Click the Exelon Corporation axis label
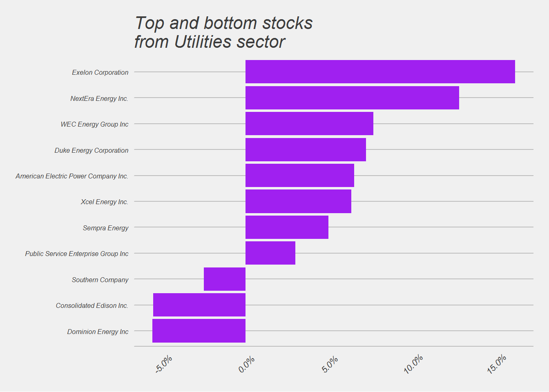This screenshot has width=549, height=392. coord(100,72)
